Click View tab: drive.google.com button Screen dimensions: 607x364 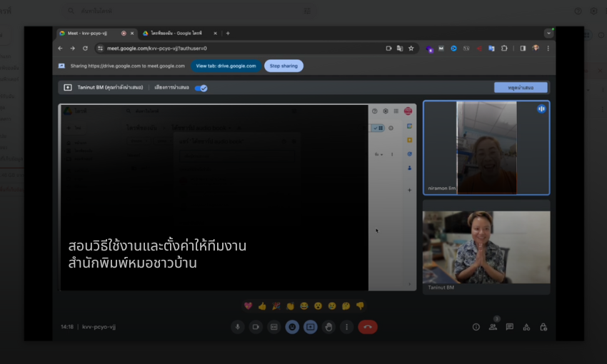(x=226, y=66)
